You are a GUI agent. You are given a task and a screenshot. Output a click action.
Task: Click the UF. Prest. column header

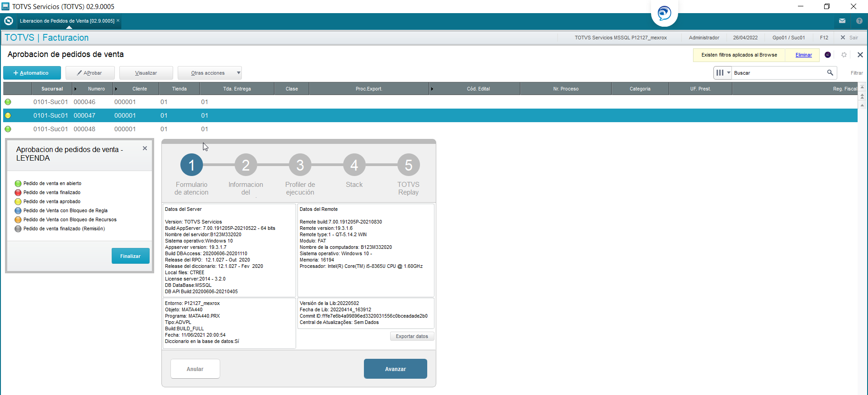[701, 89]
